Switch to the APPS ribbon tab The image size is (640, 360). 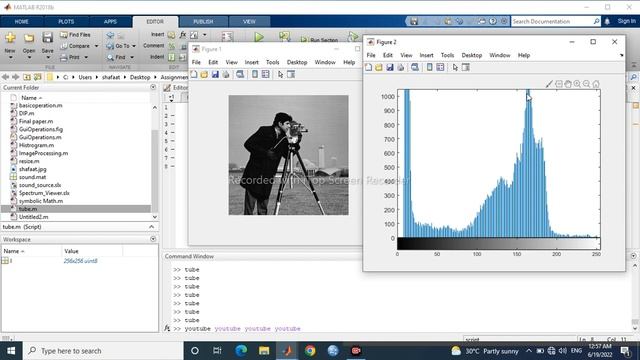point(110,22)
